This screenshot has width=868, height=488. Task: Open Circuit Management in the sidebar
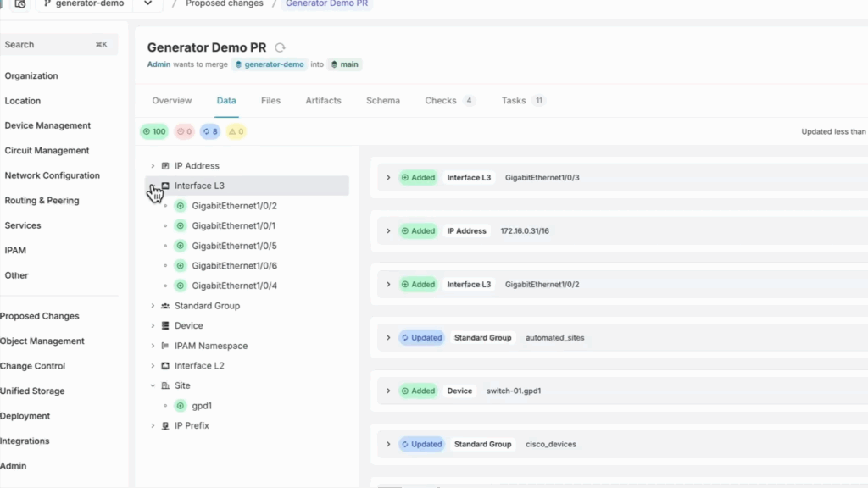[x=47, y=151]
